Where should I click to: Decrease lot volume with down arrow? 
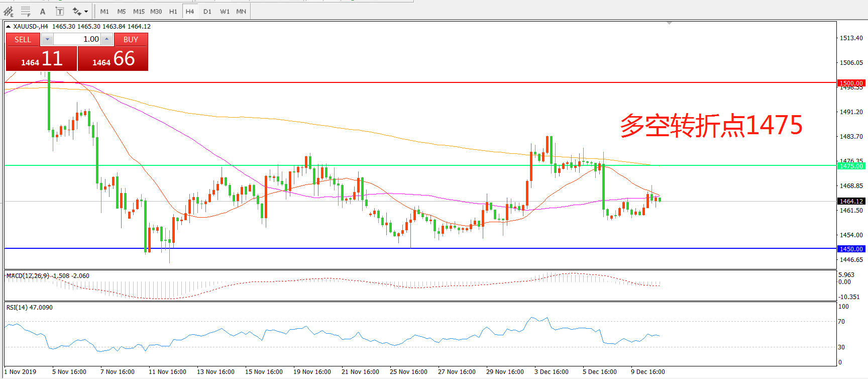47,39
